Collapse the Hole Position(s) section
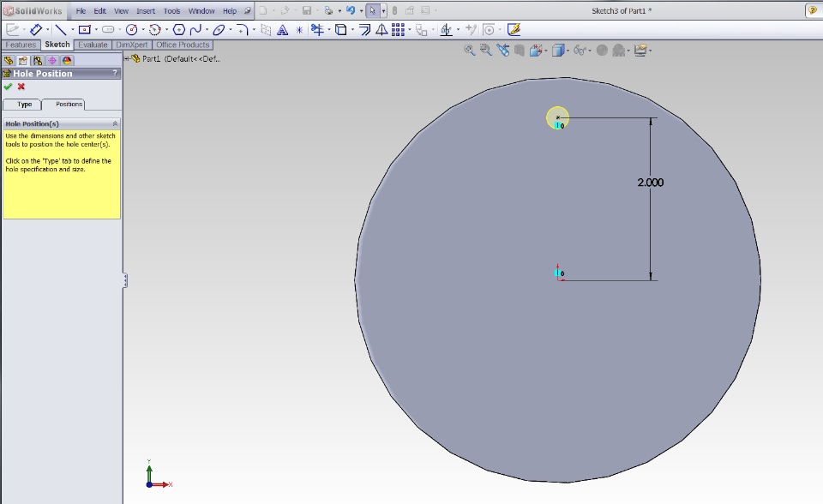Viewport: 823px width, 504px height. (x=115, y=124)
